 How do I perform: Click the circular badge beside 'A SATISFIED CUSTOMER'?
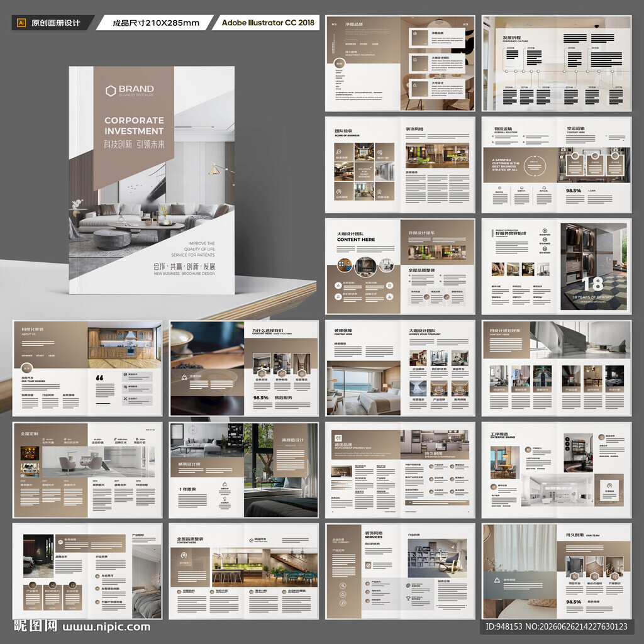click(535, 166)
